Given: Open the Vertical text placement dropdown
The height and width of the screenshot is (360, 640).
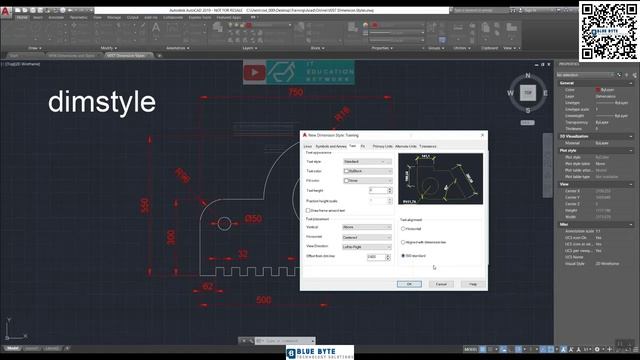Looking at the screenshot, I should [367, 227].
